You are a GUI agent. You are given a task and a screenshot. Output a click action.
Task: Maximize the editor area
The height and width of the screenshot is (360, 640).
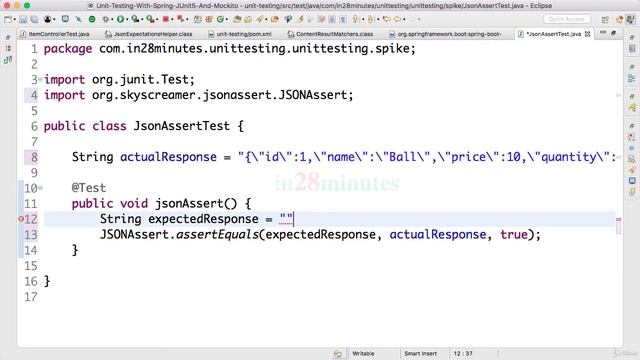[613, 33]
